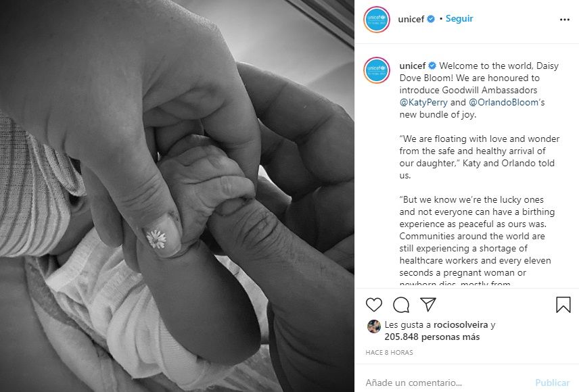Screen dimensions: 579x392
Task: Click the unicef profile picture in the header
Action: click(377, 19)
